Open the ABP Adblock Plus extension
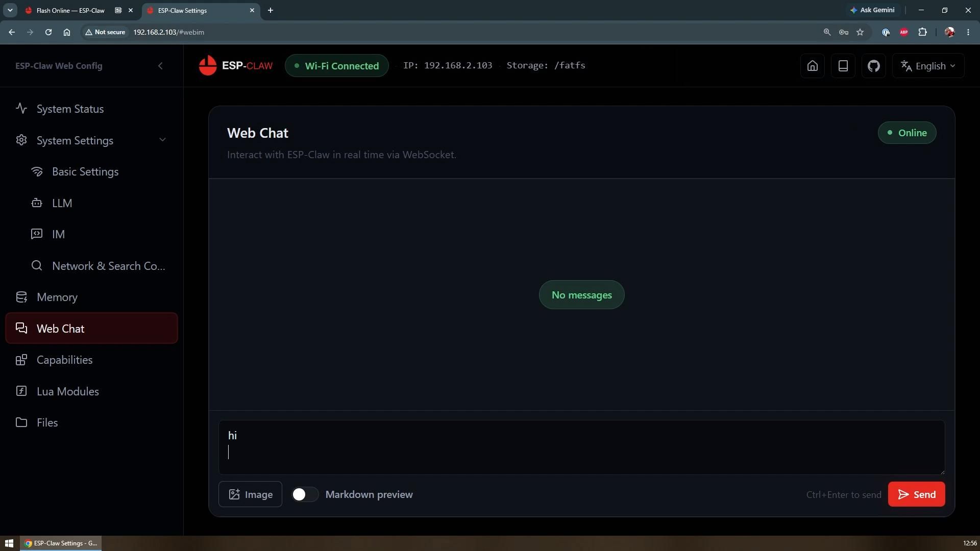Screen dimensions: 980x551 [x=904, y=32]
